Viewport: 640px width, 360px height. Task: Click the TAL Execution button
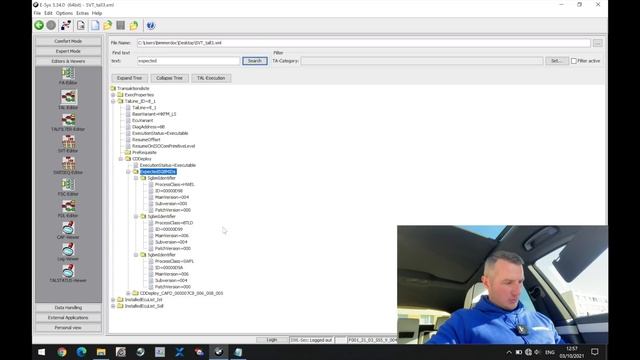click(211, 78)
